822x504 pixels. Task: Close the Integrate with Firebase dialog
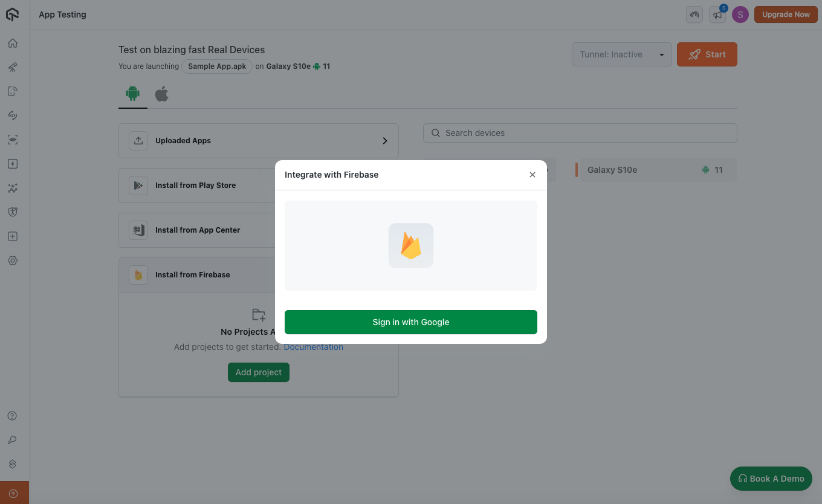pyautogui.click(x=532, y=175)
